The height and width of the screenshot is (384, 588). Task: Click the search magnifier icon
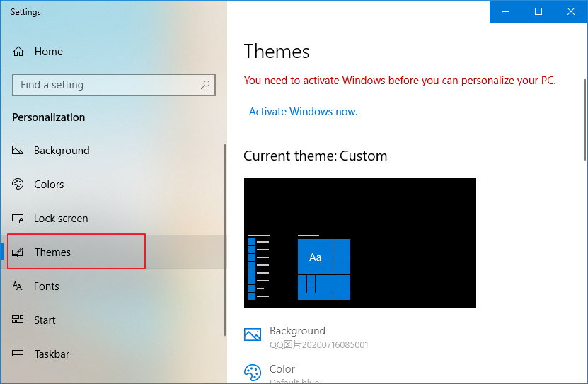click(x=205, y=85)
